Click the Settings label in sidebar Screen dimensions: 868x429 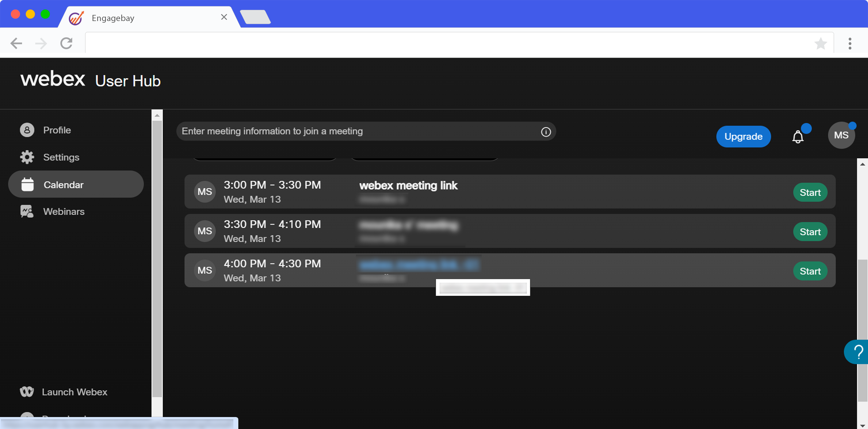(61, 157)
